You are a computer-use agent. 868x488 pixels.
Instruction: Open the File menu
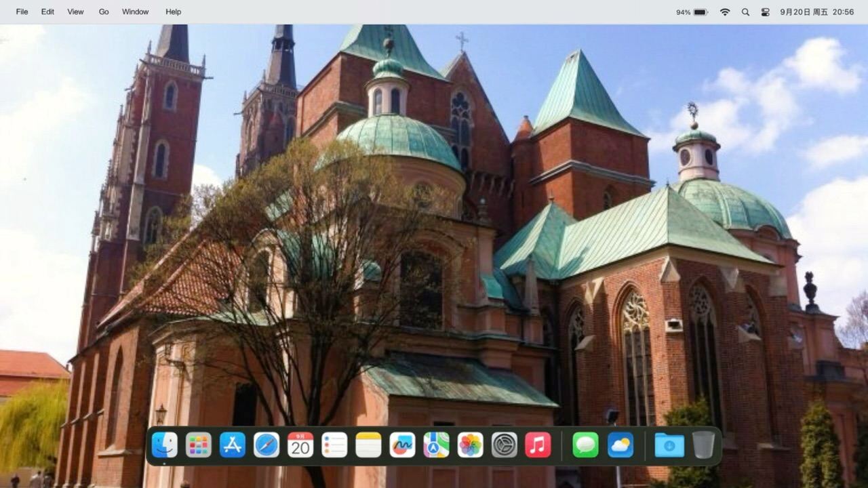coord(22,12)
